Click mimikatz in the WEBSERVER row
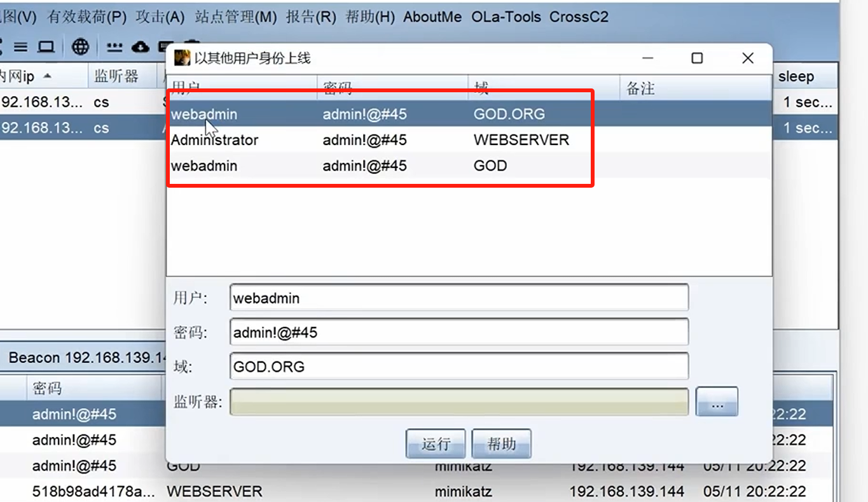This screenshot has width=868, height=502. click(463, 491)
